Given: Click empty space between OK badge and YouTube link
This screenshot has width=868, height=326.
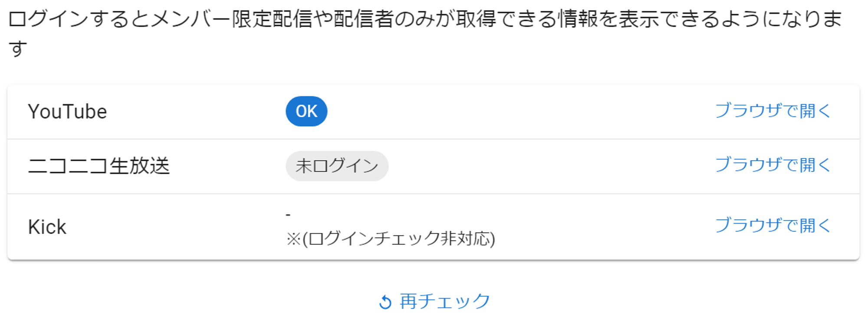Looking at the screenshot, I should [521, 111].
